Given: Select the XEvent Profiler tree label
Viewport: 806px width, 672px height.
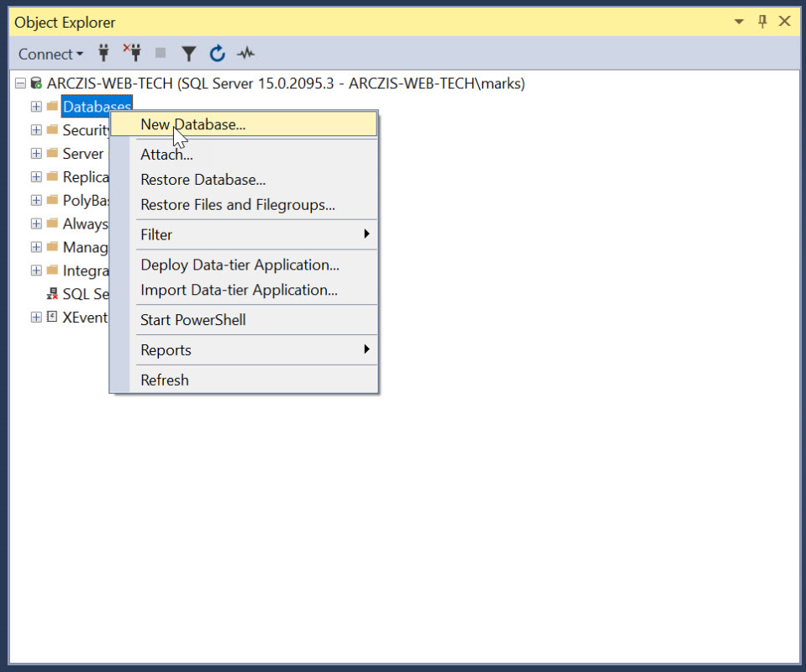Looking at the screenshot, I should 86,318.
